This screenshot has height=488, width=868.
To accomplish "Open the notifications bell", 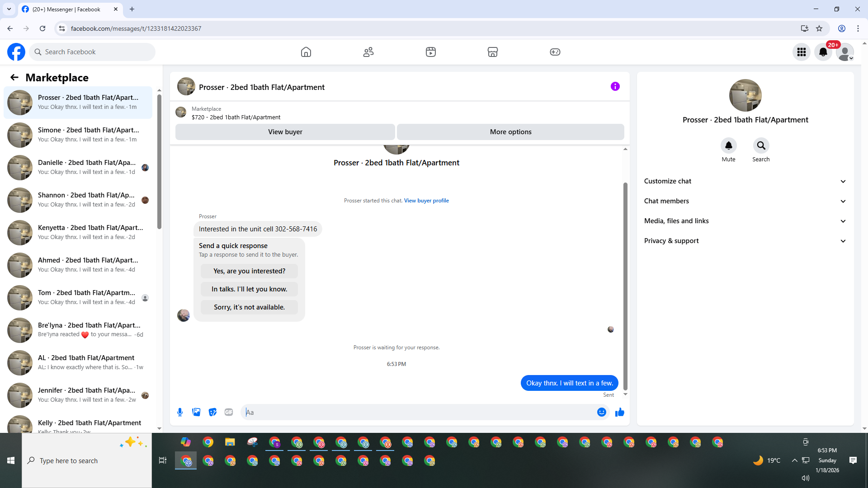I will 823,52.
